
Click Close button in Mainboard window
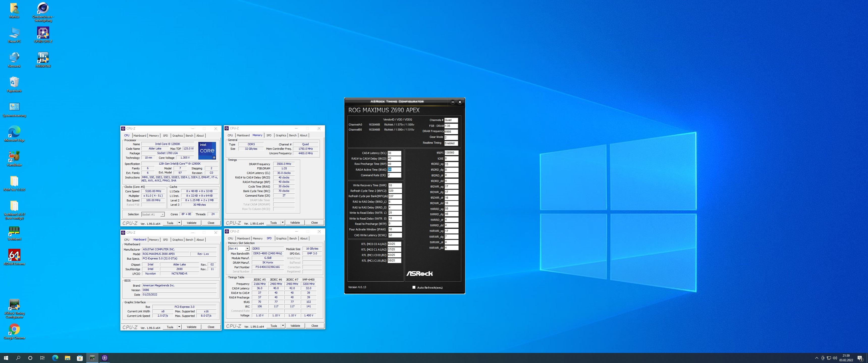click(211, 327)
